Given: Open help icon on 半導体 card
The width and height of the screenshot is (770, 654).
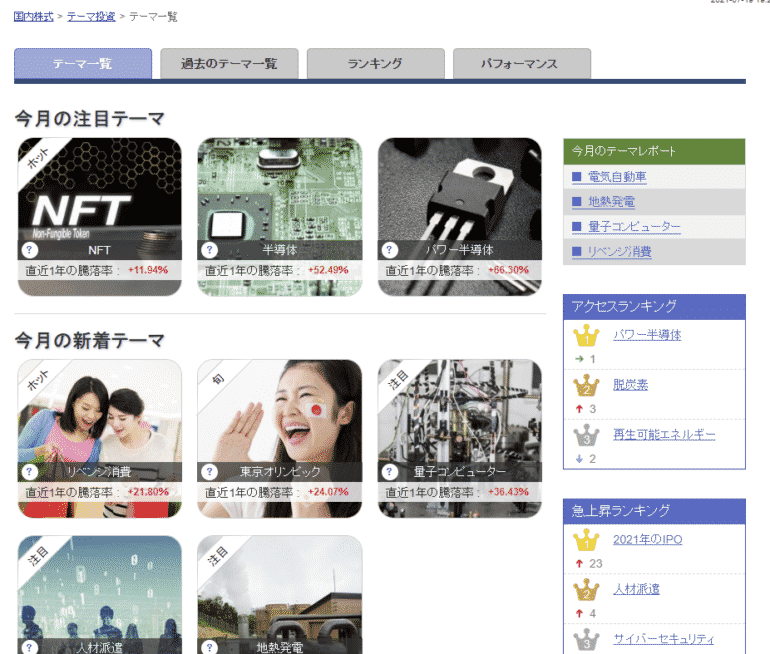Looking at the screenshot, I should coord(210,250).
